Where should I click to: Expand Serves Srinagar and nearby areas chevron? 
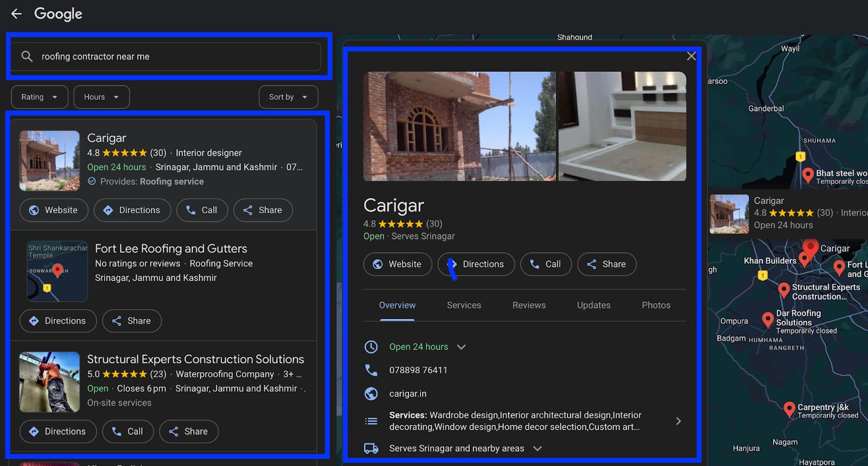tap(537, 449)
